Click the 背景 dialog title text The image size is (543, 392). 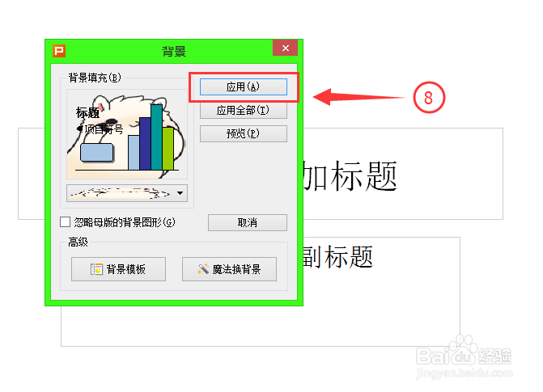click(174, 51)
